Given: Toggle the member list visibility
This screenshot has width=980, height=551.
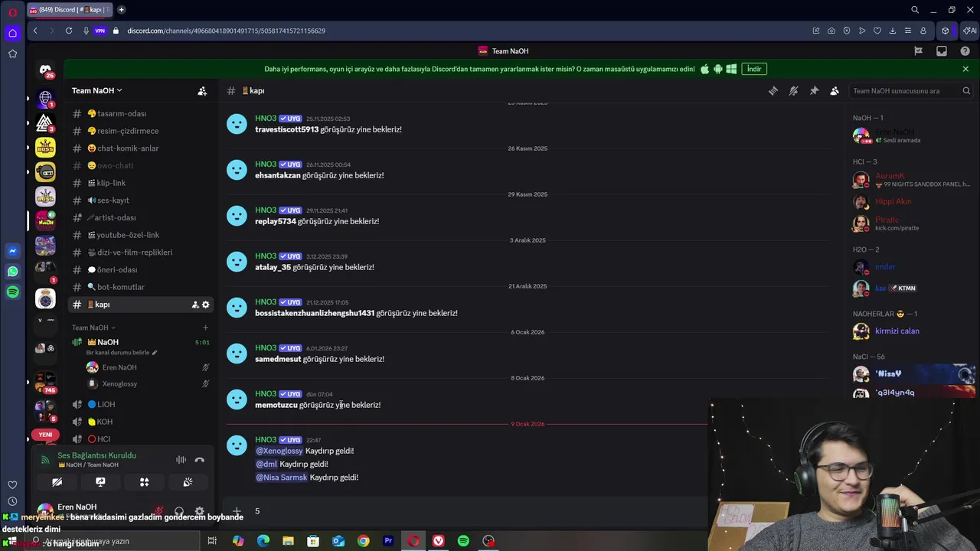Looking at the screenshot, I should click(835, 90).
